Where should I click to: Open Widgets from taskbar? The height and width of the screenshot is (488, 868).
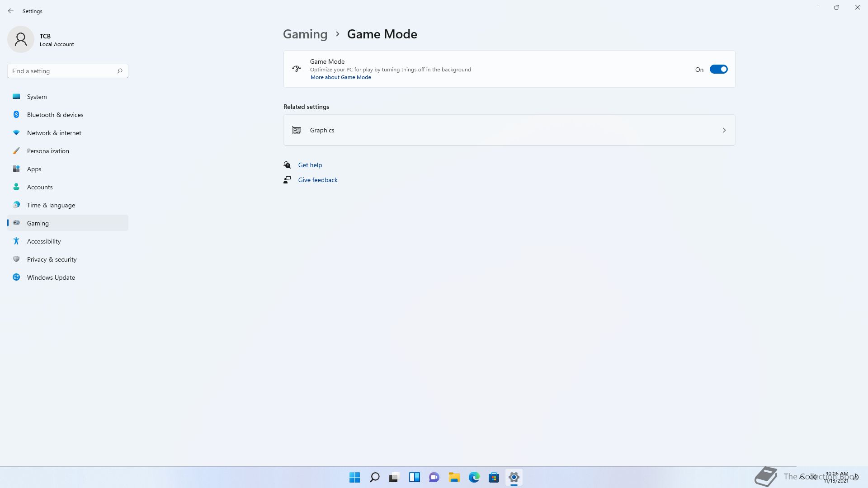414,477
